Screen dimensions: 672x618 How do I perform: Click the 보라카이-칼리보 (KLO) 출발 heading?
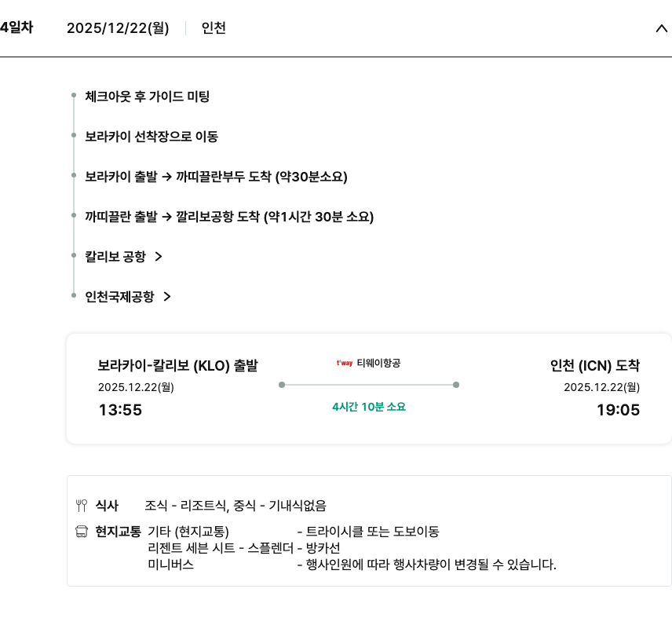[177, 365]
